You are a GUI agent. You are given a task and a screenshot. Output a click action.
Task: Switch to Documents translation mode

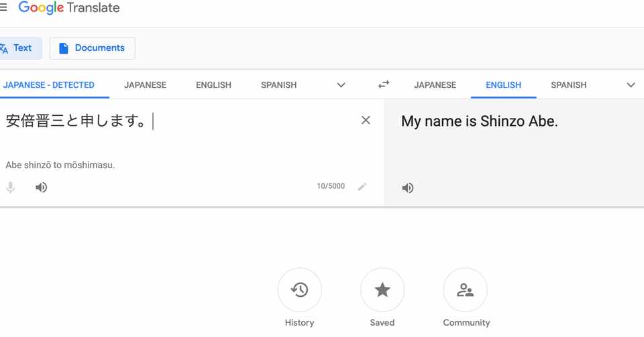click(92, 48)
